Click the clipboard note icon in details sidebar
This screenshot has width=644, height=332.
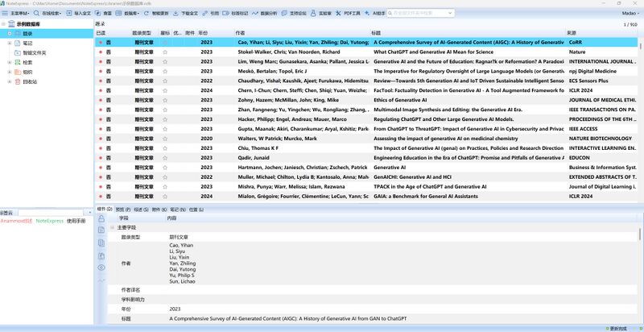(101, 256)
